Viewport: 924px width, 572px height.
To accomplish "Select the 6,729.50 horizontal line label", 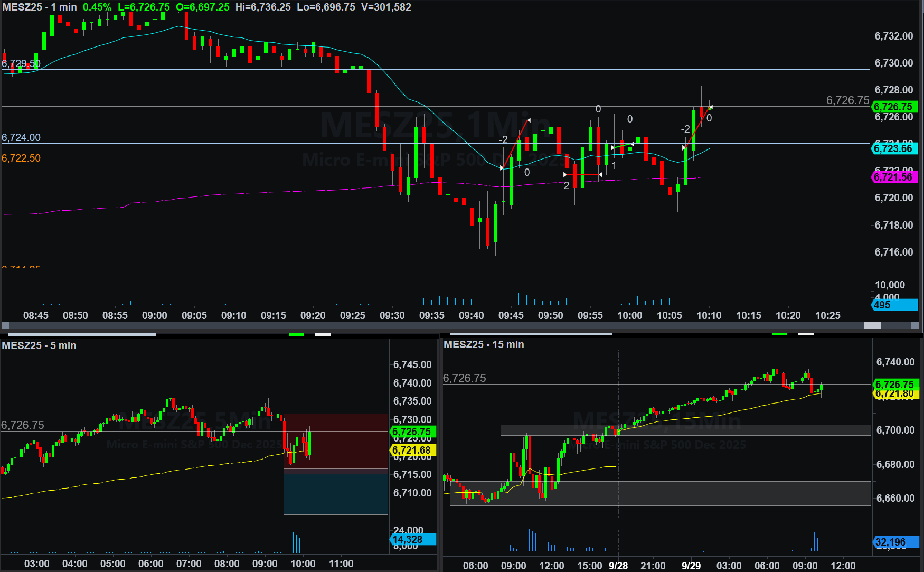I will (21, 63).
